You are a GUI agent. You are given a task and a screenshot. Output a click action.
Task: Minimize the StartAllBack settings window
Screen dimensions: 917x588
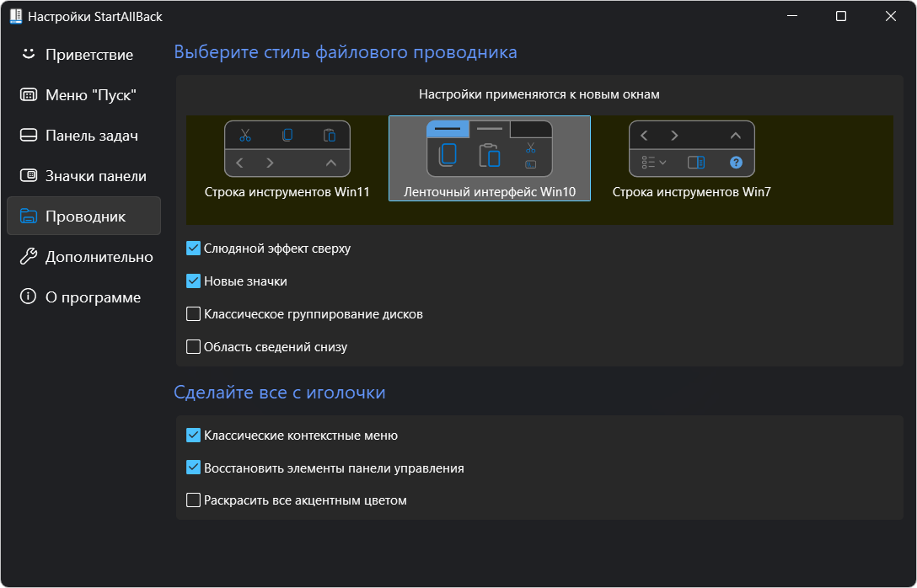coord(791,16)
